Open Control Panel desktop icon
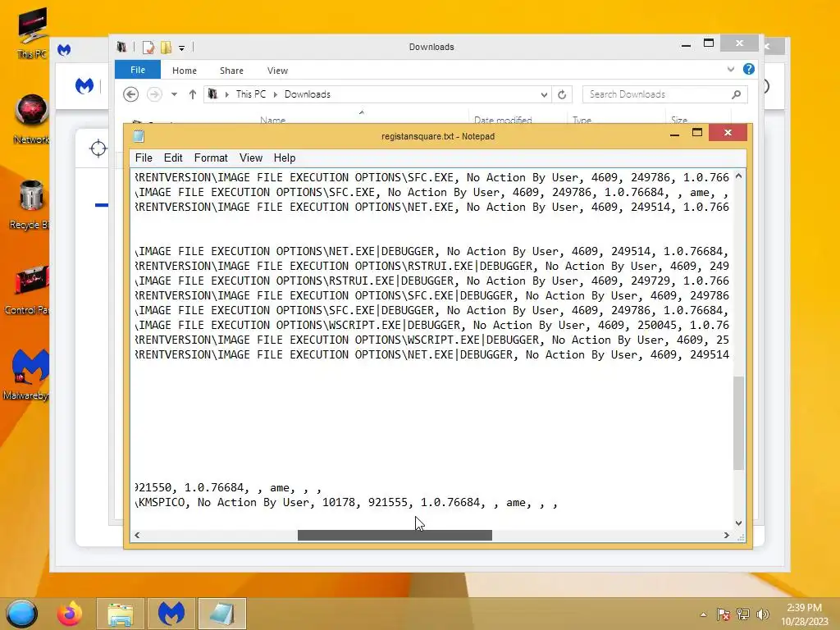Viewport: 840px width, 630px height. click(x=27, y=290)
